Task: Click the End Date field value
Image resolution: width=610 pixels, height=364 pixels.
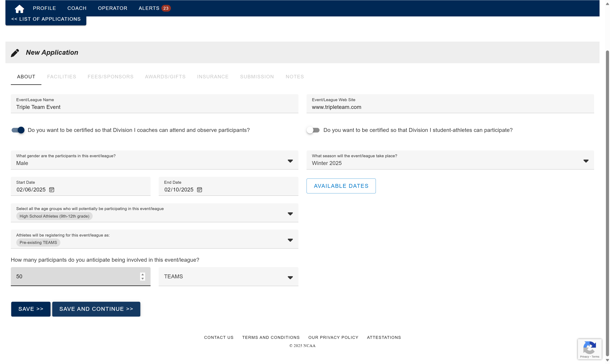Action: 179,190
